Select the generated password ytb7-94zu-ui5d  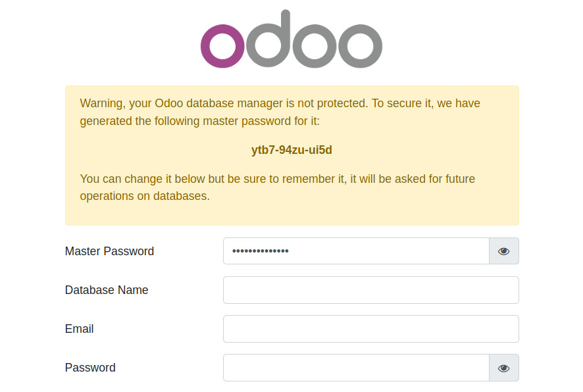coord(291,150)
